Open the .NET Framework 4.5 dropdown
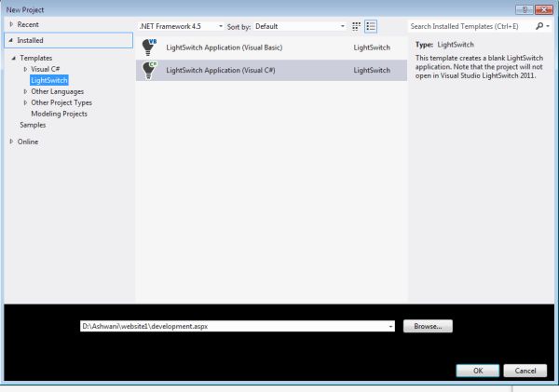The height and width of the screenshot is (392, 559). pyautogui.click(x=181, y=26)
